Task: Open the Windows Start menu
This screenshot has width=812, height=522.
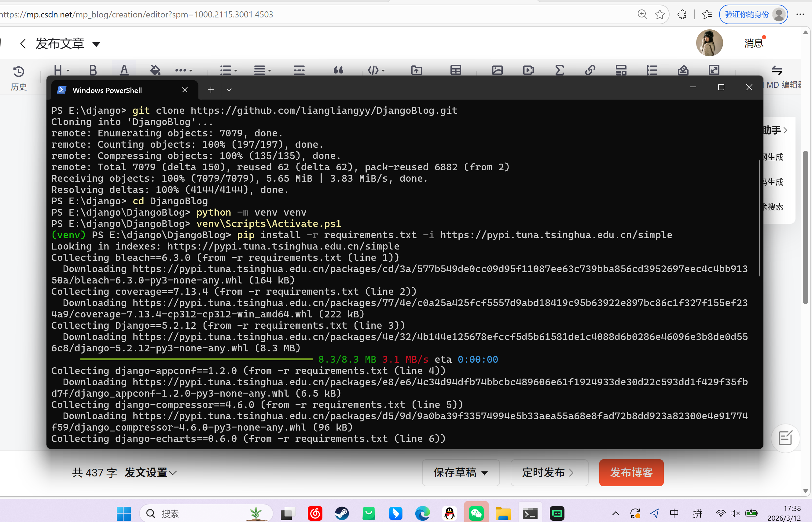Action: (124, 513)
